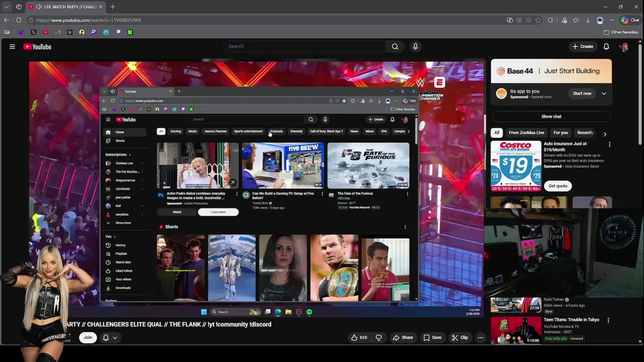Open YouTube notifications bell in the header

(x=606, y=46)
